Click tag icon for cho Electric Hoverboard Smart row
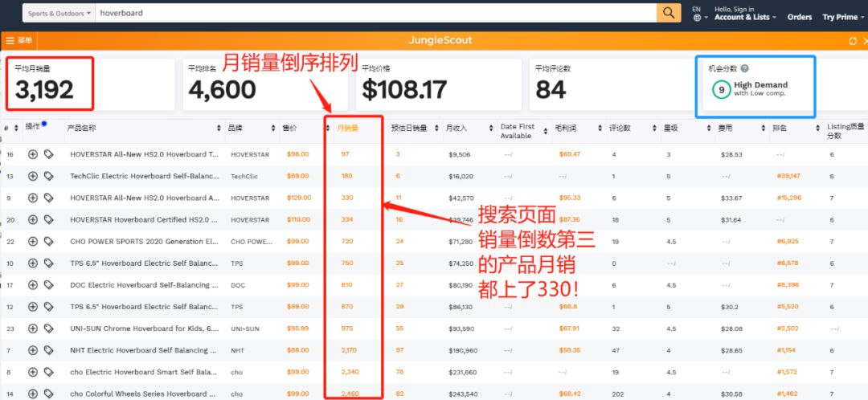 (x=49, y=373)
